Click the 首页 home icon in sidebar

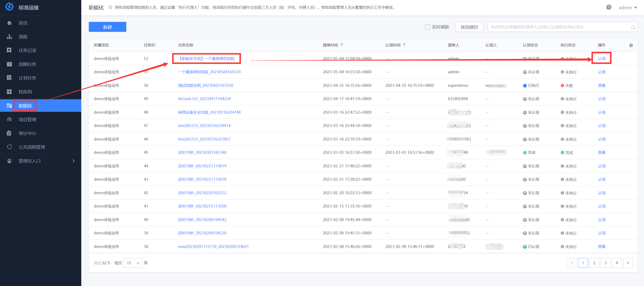tap(9, 23)
